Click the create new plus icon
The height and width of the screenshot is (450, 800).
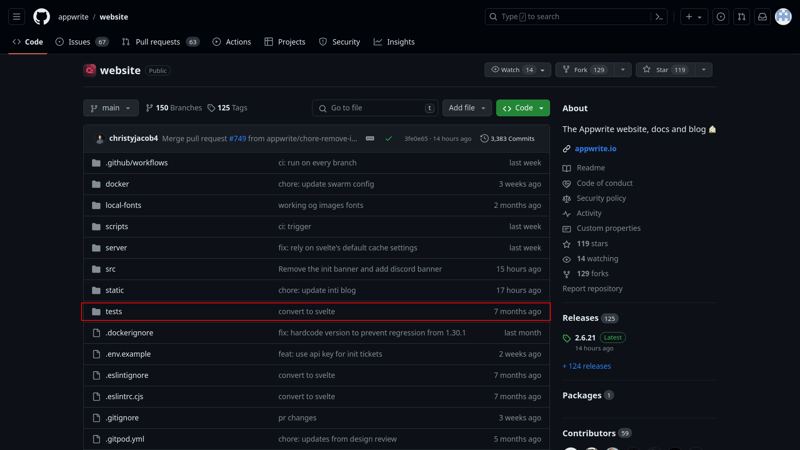[689, 17]
